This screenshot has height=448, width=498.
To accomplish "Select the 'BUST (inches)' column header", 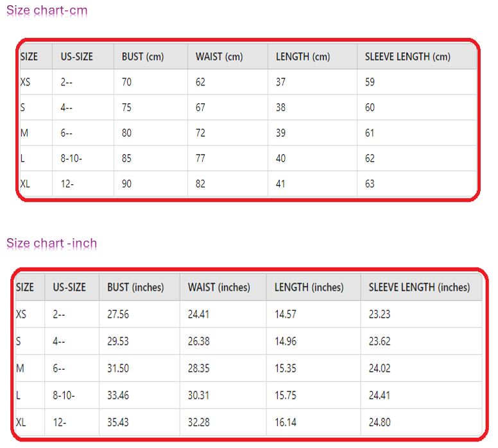I will [135, 288].
